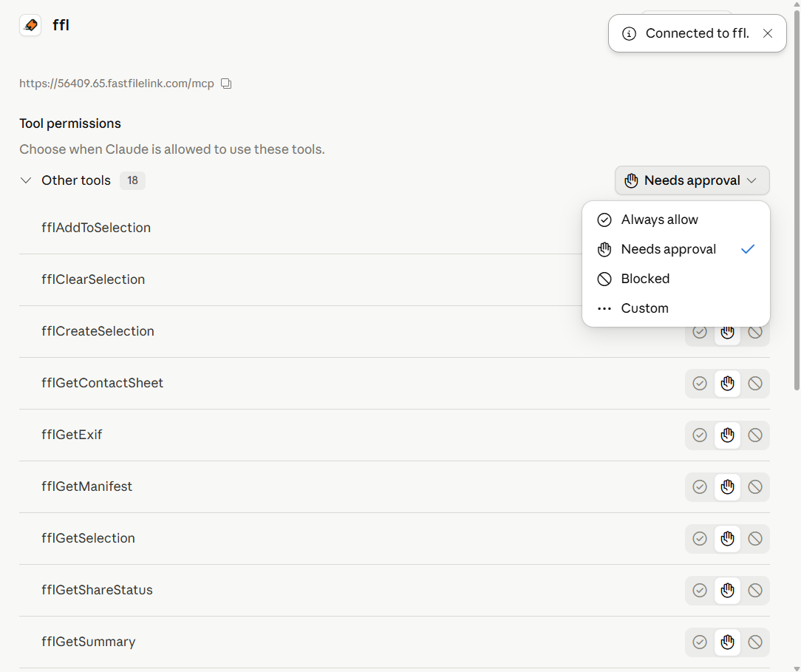This screenshot has height=672, width=801.
Task: Set fflGetContactSheet to always allow
Action: click(x=700, y=383)
